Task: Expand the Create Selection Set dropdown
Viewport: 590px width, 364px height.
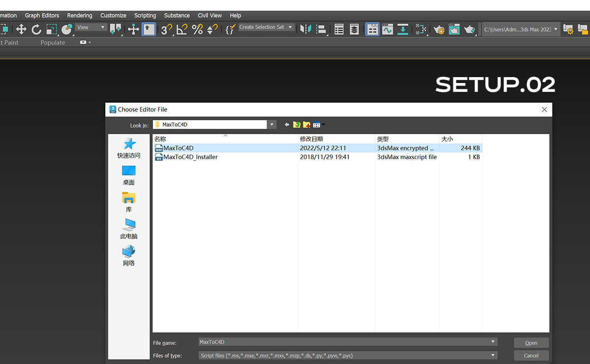Action: pyautogui.click(x=290, y=28)
